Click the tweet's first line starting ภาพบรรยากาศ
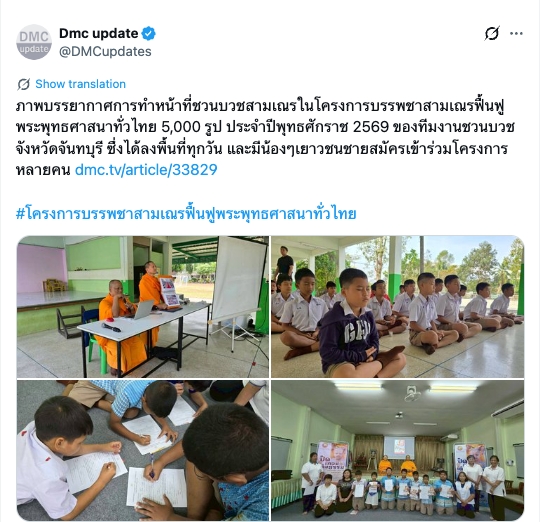The width and height of the screenshot is (541, 522). pos(260,106)
